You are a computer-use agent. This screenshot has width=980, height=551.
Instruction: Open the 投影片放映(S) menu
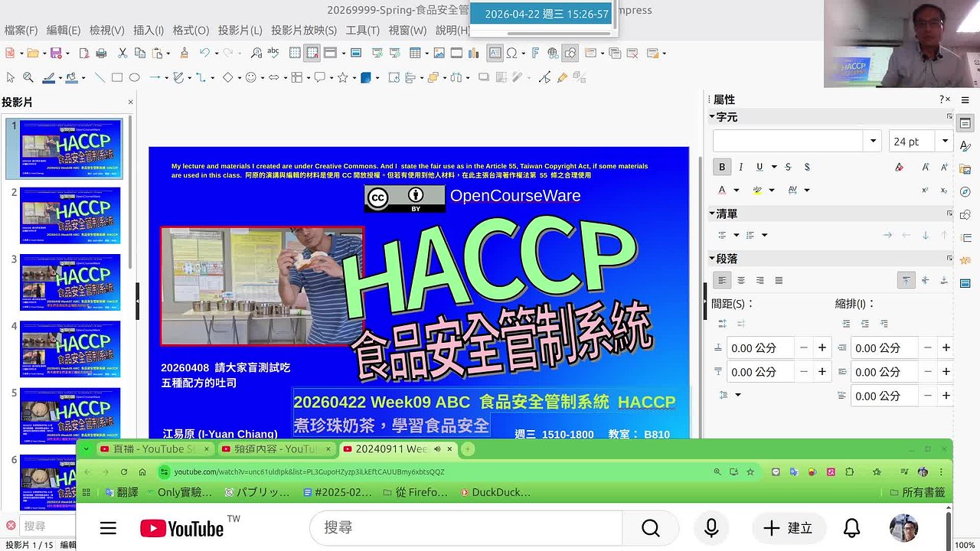(304, 31)
